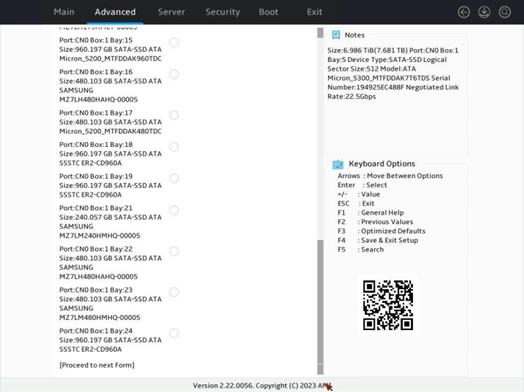Select the Bay:18 SSSTC drive radio
Viewport: 524px width, 392px height.
[x=174, y=147]
